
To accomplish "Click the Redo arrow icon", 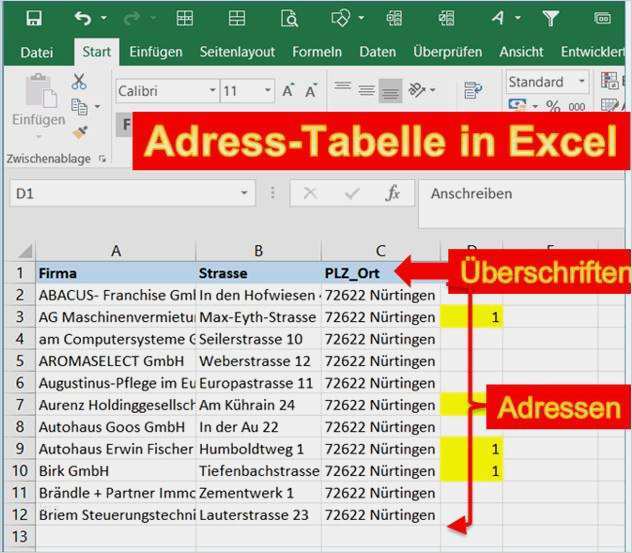I will click(132, 18).
